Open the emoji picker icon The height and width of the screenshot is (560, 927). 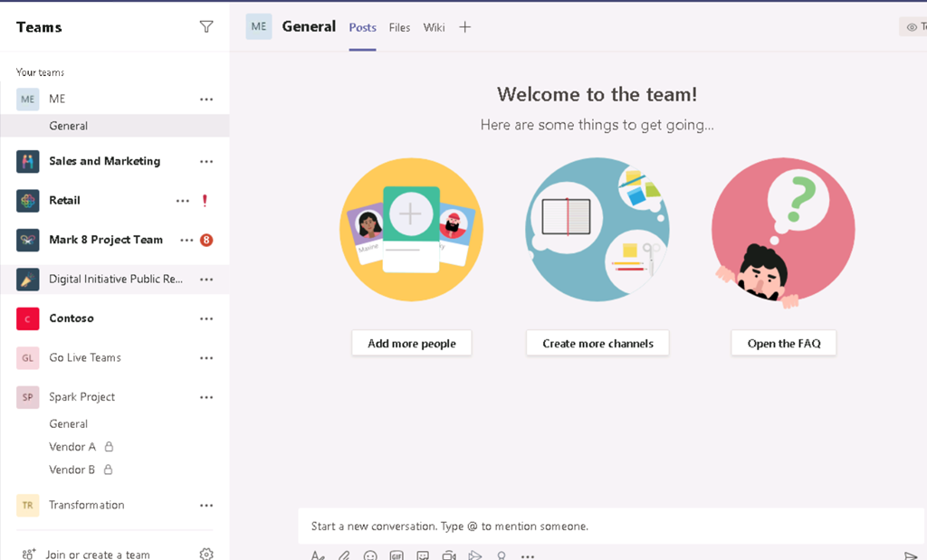tap(370, 555)
